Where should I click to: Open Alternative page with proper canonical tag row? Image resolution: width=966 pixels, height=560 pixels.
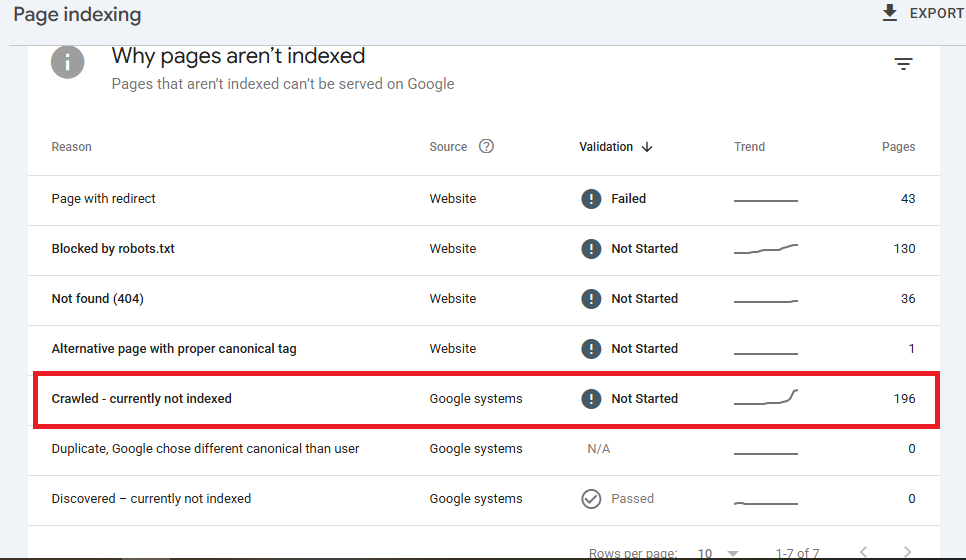[484, 349]
